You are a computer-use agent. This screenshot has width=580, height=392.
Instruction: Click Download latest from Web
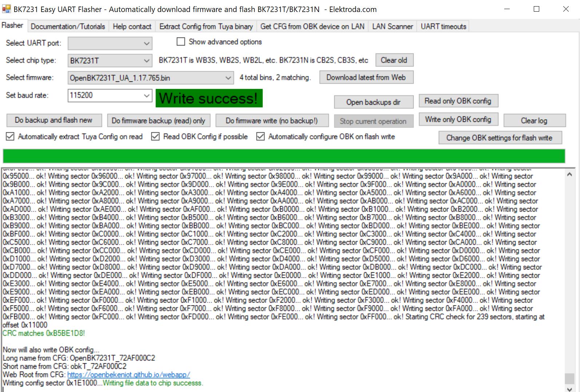click(366, 77)
